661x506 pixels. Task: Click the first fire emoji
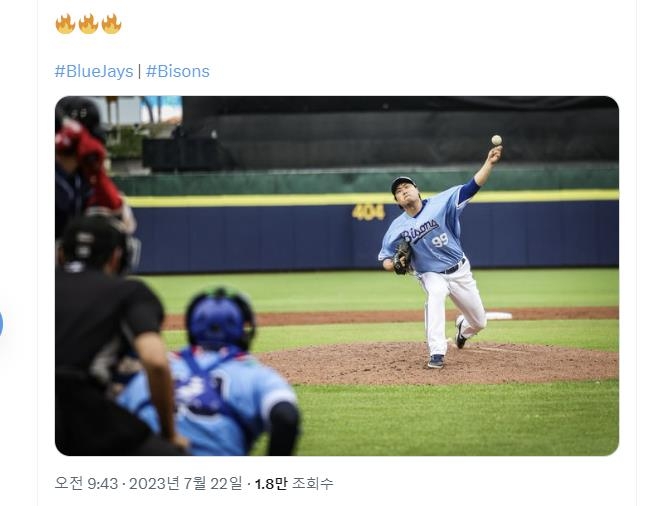pos(65,24)
